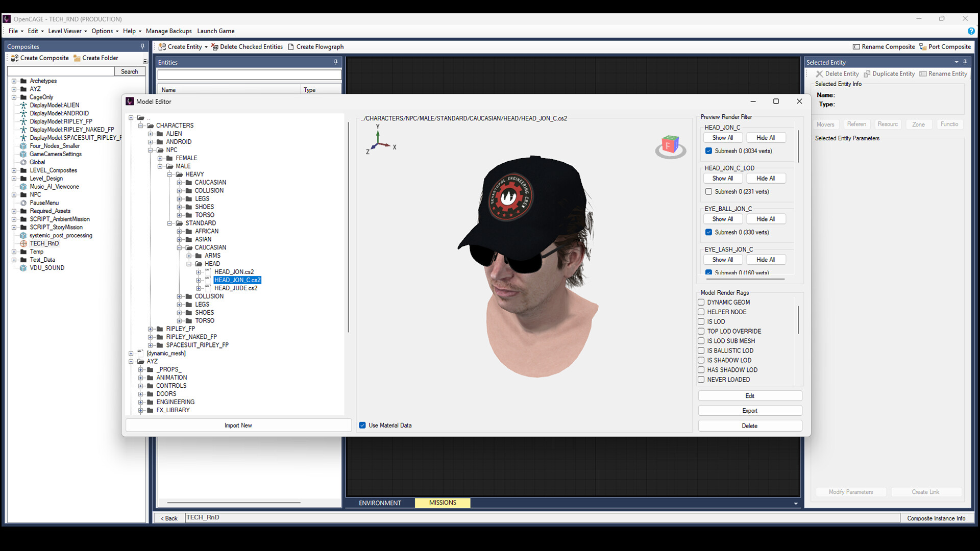This screenshot has height=551, width=980.
Task: Expand the ALIEN folder in model tree
Action: click(x=151, y=134)
